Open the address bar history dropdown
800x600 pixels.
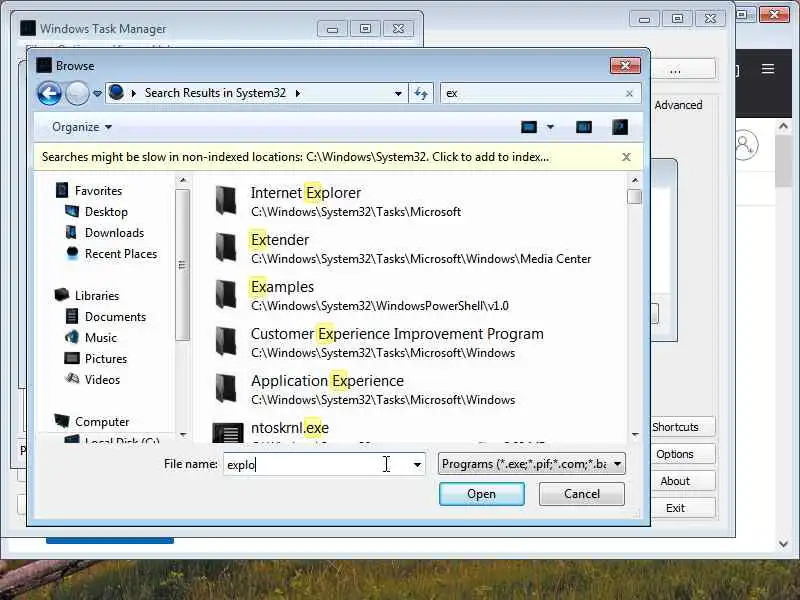coord(398,93)
